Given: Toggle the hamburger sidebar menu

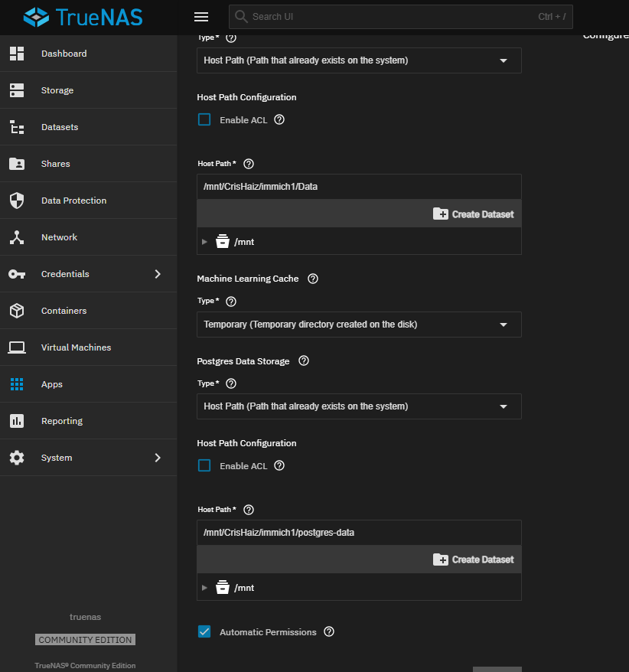Looking at the screenshot, I should 201,17.
